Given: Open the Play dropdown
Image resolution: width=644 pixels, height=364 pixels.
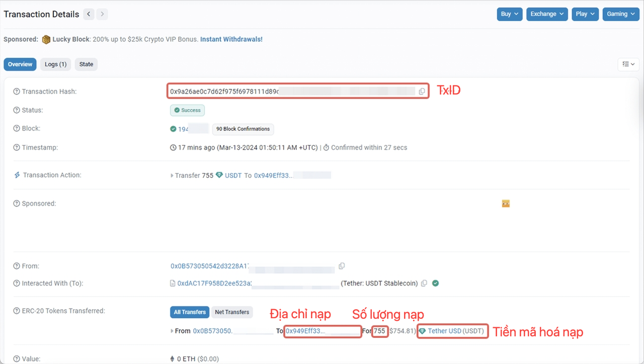Looking at the screenshot, I should coord(585,14).
